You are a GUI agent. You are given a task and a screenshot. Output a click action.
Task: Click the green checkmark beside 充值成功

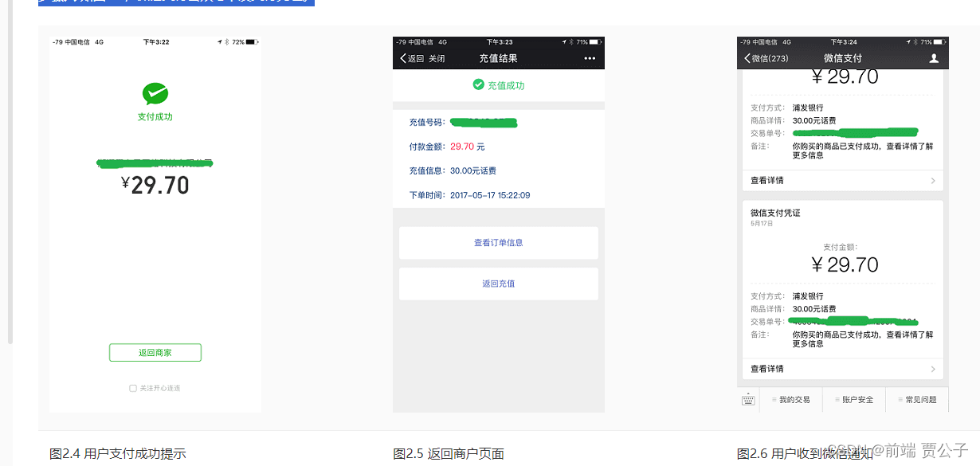[479, 84]
